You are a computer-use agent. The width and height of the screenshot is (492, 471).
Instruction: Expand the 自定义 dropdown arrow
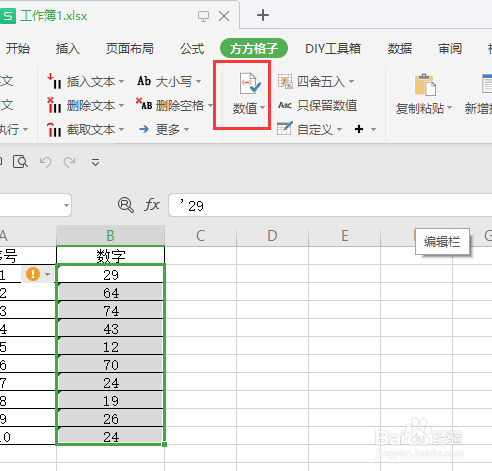pyautogui.click(x=340, y=129)
